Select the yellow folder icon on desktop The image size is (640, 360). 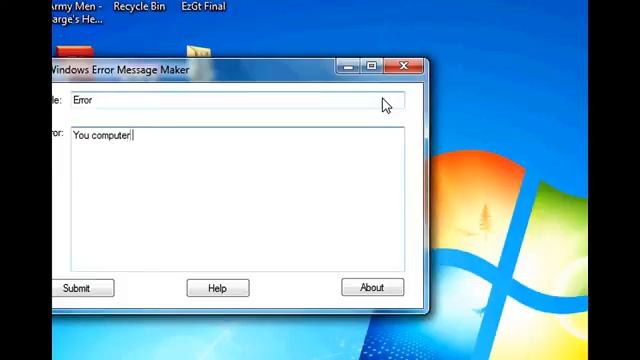(x=199, y=52)
